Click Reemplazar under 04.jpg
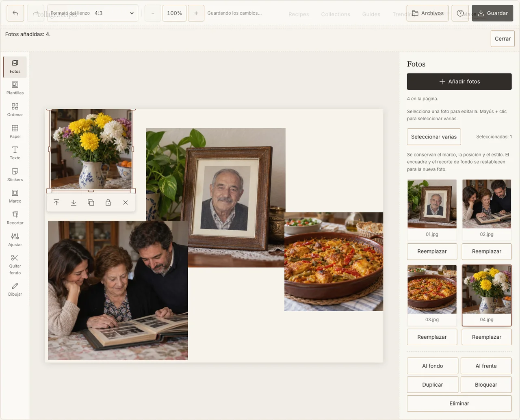Viewport: 520px width, 420px height. pyautogui.click(x=487, y=337)
